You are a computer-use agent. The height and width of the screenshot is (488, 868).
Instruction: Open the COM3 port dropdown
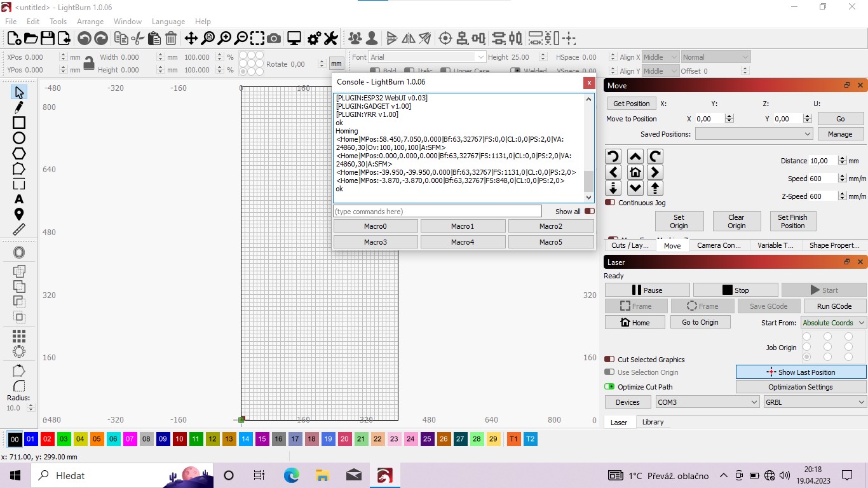(707, 402)
